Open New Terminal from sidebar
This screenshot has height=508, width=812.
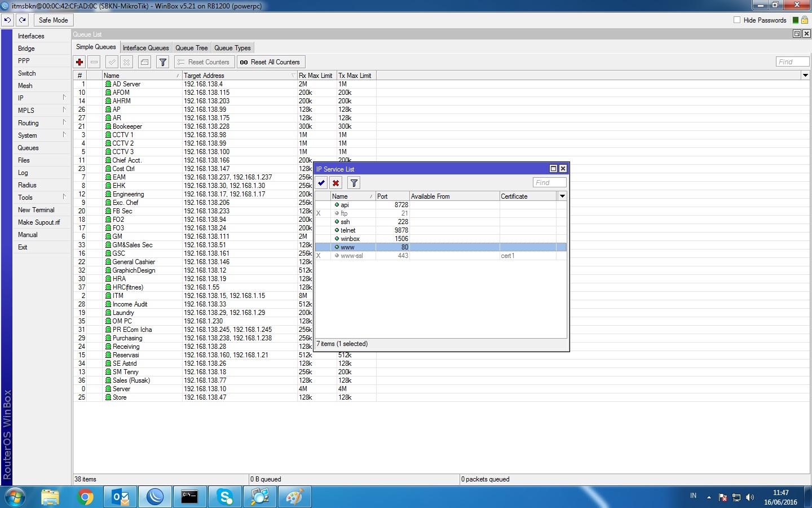tap(41, 210)
